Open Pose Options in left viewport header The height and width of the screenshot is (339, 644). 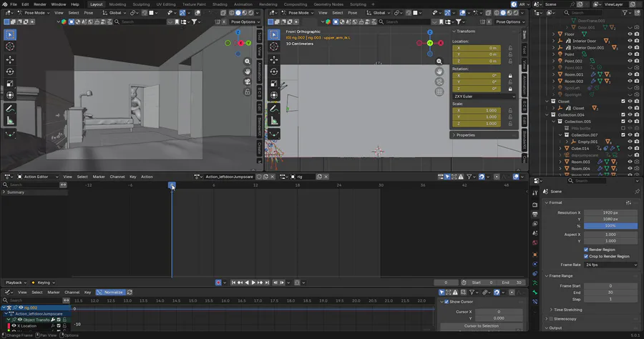click(245, 21)
